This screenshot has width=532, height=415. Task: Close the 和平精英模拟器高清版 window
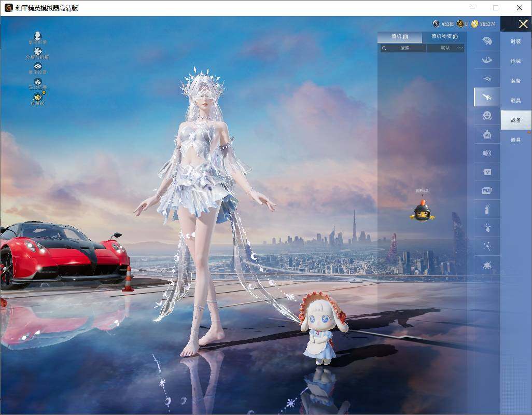point(519,8)
